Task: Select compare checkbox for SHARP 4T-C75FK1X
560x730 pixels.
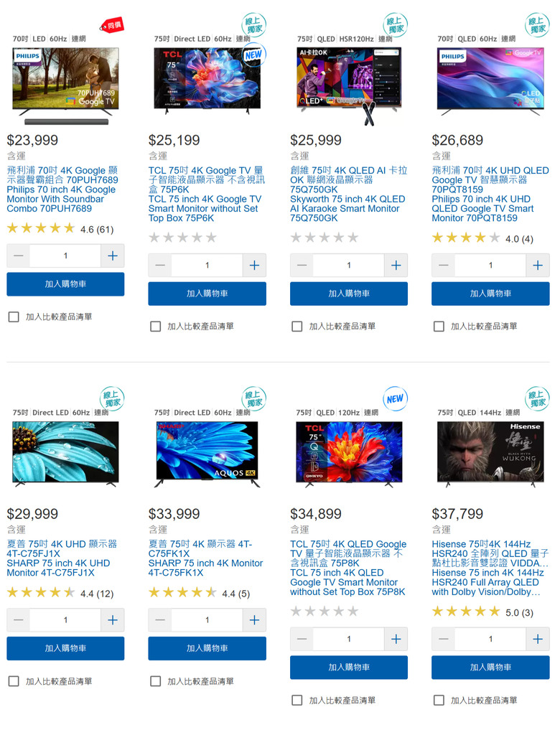Action: tap(156, 681)
